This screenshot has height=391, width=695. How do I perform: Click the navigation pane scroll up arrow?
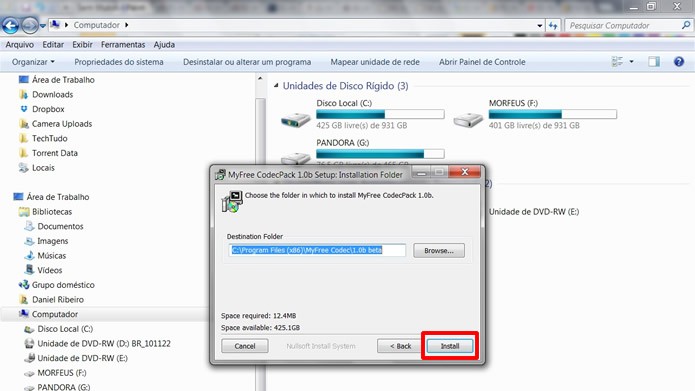260,78
